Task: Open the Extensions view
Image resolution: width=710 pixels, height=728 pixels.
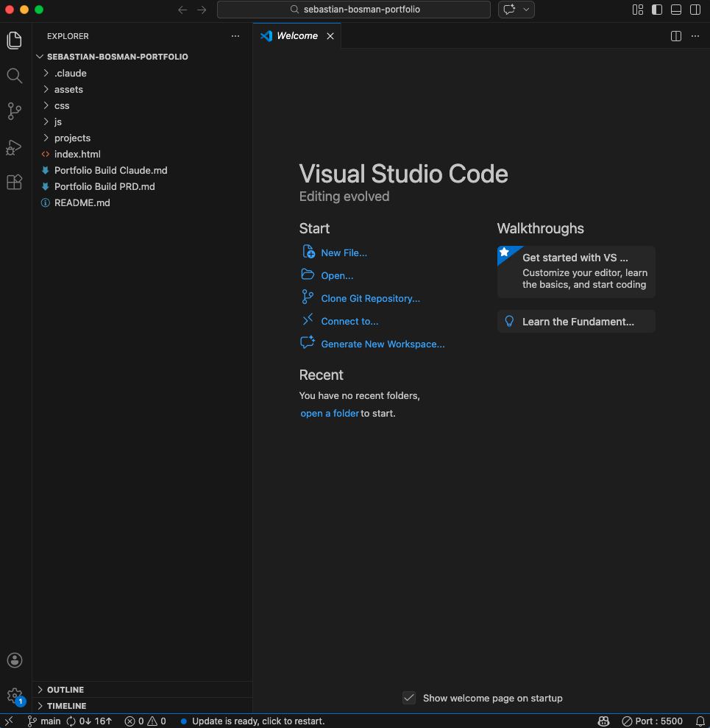Action: [14, 182]
